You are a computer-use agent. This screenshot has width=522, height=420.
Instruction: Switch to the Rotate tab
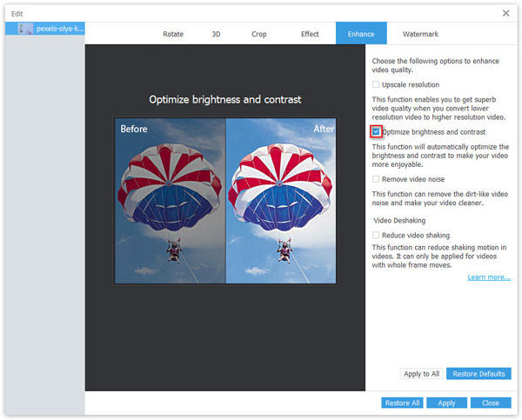pos(173,34)
